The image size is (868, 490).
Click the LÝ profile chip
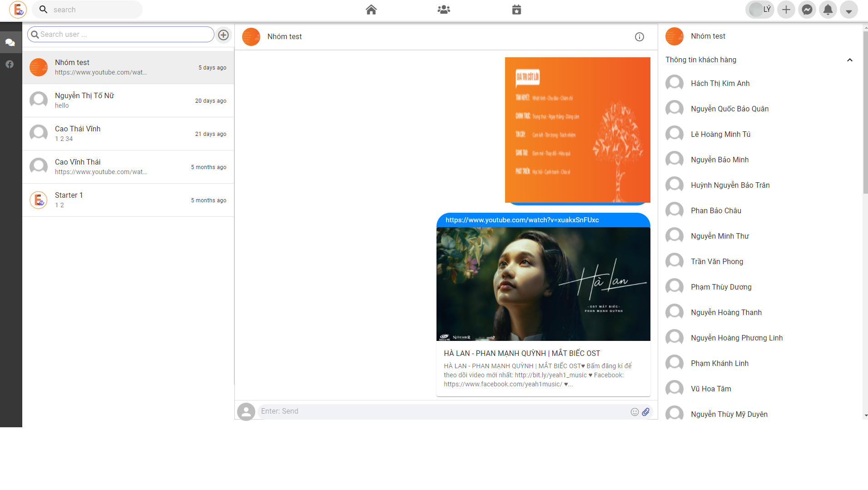point(760,10)
